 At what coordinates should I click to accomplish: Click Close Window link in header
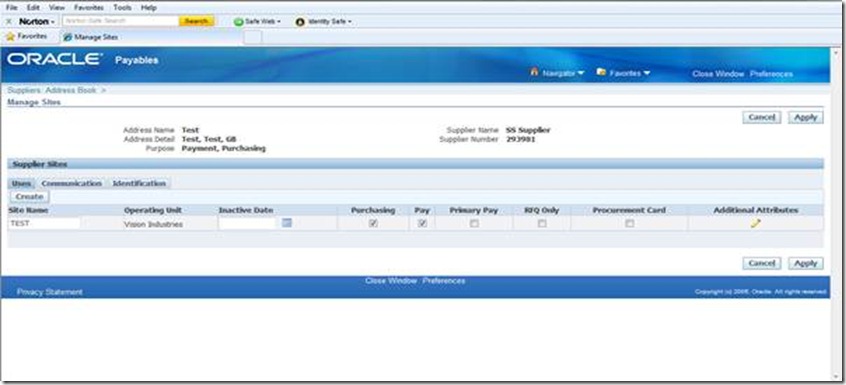tap(718, 74)
